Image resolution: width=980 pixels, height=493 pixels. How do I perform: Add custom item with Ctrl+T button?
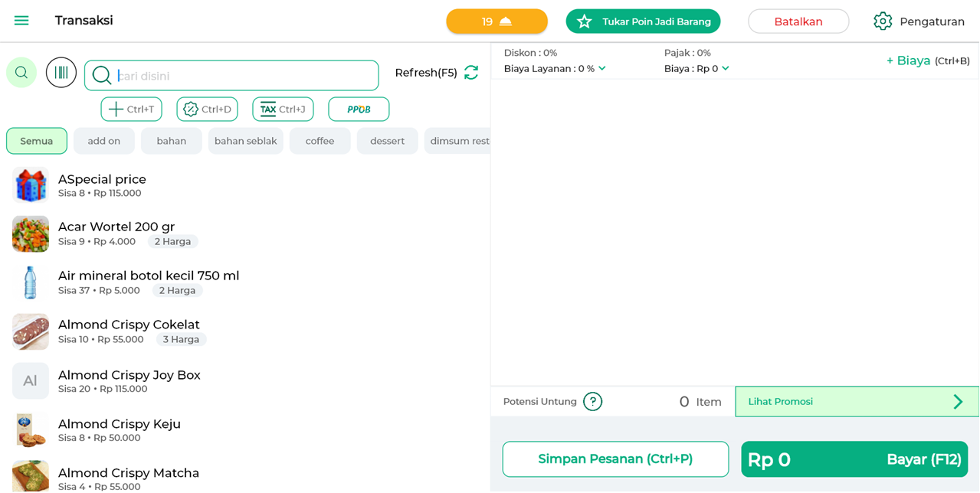(131, 109)
